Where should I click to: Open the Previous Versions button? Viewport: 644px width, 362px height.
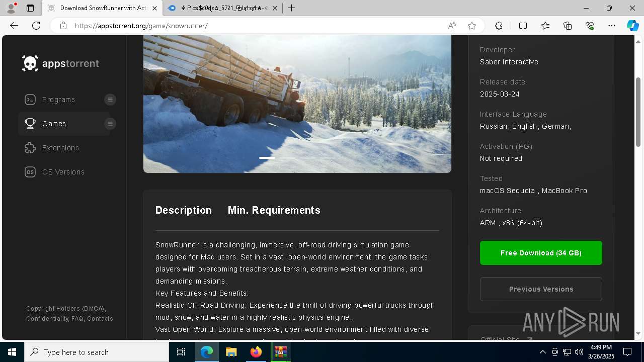[541, 289]
